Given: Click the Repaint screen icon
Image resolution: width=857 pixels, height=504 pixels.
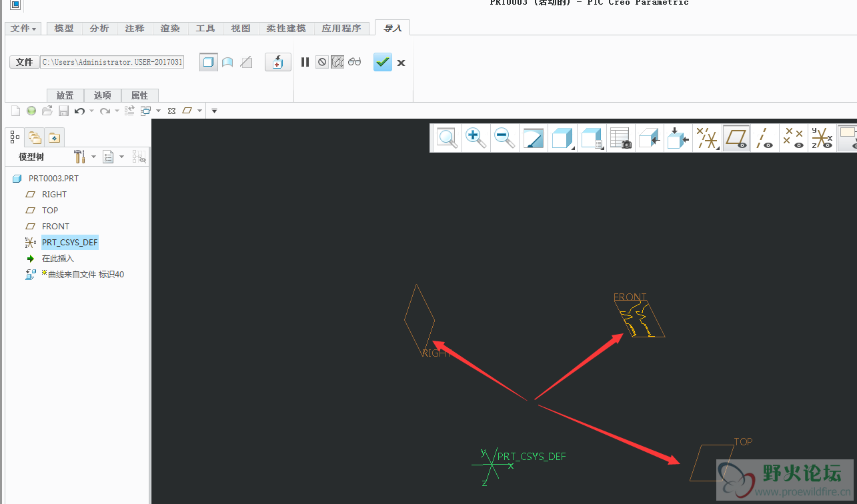Looking at the screenshot, I should (534, 138).
